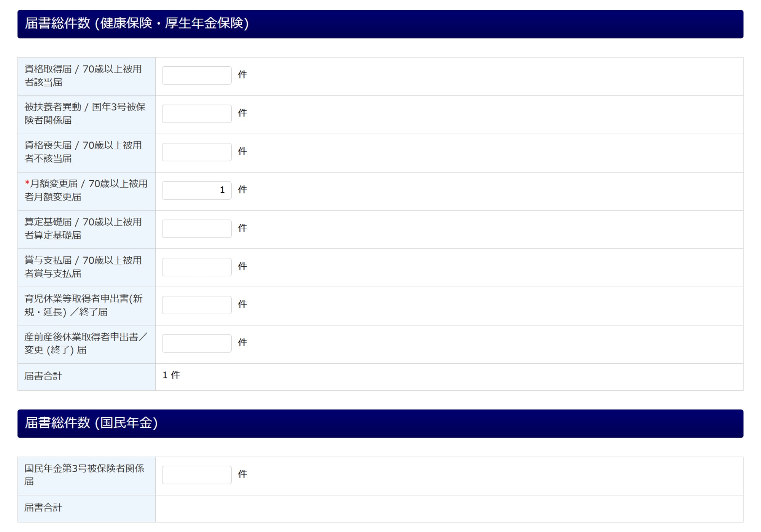Click the 月額変更届 input showing 1
This screenshot has width=761, height=532.
(x=196, y=190)
